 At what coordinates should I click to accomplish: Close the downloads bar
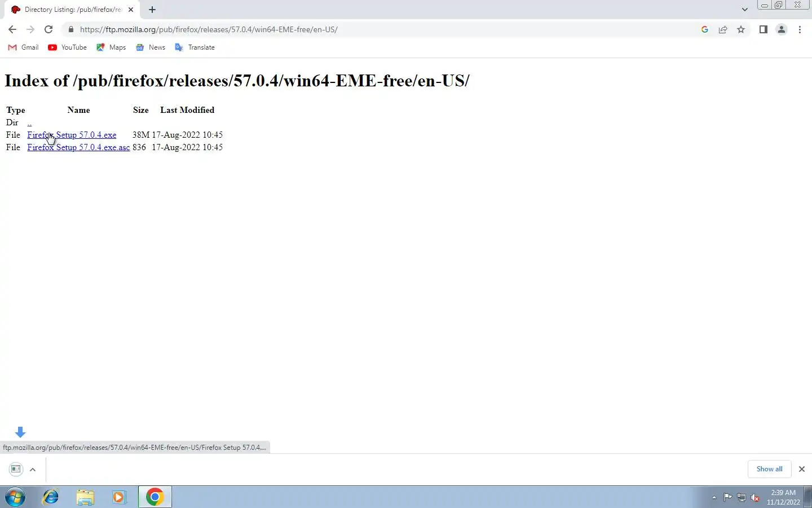click(801, 469)
